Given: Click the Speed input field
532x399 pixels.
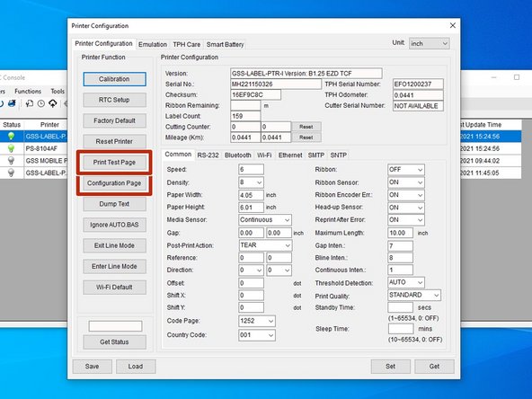Looking at the screenshot, I should 251,169.
